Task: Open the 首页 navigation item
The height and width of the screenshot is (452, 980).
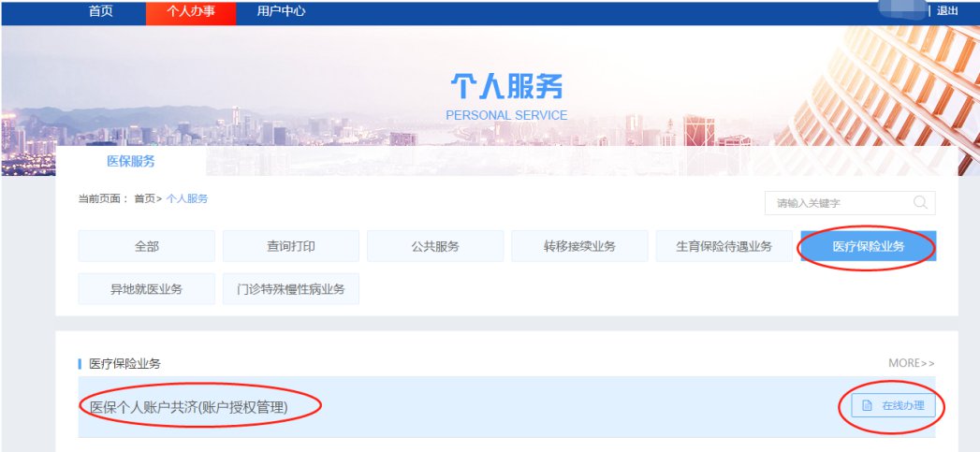Action: point(101,11)
